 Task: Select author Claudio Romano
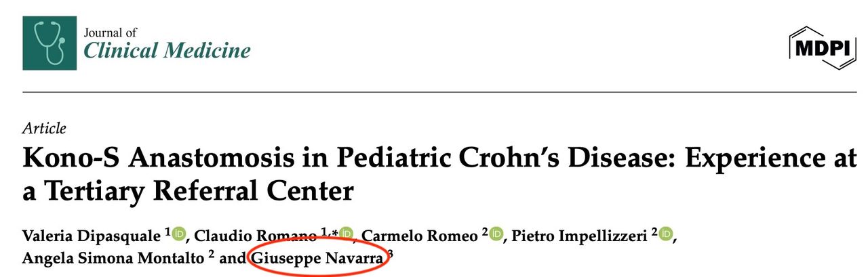click(x=255, y=236)
